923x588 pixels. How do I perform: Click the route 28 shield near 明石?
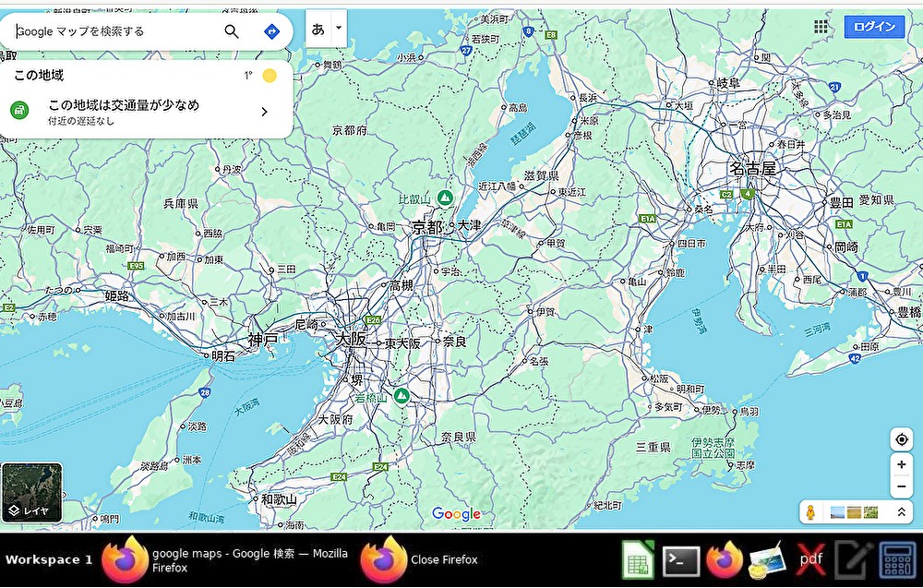205,392
